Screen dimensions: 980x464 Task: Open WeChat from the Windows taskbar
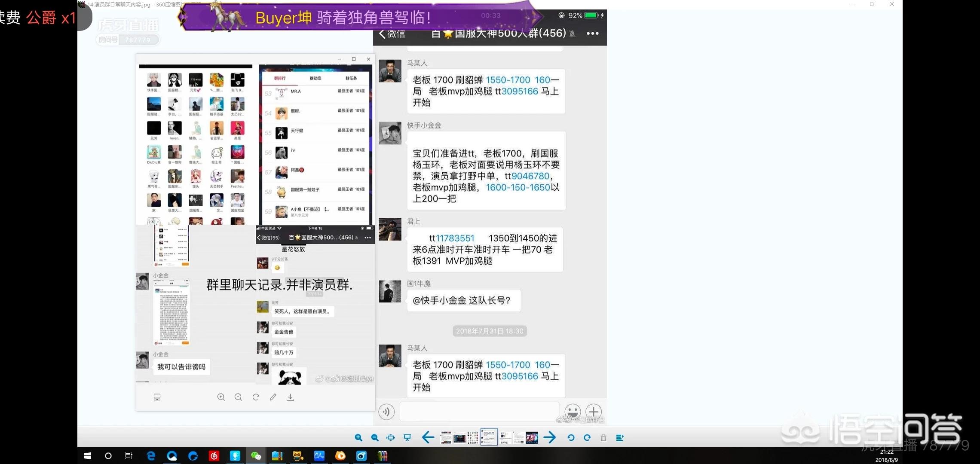click(x=256, y=456)
